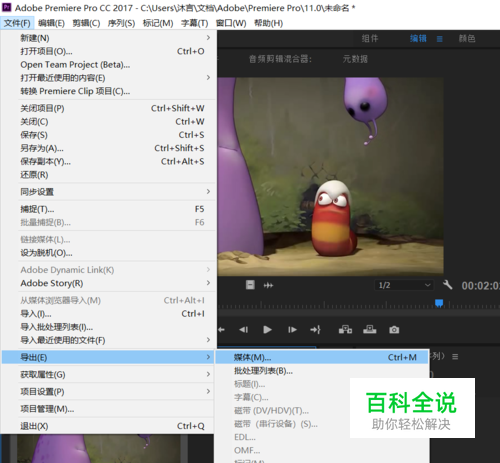Image resolution: width=500 pixels, height=463 pixels.
Task: Open monitor settings wrench icon
Action: (447, 285)
